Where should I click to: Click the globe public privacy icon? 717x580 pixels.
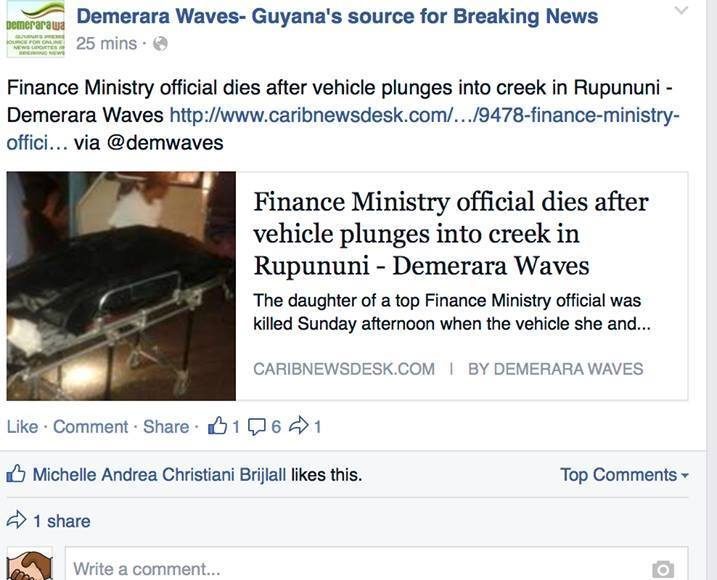(x=160, y=44)
